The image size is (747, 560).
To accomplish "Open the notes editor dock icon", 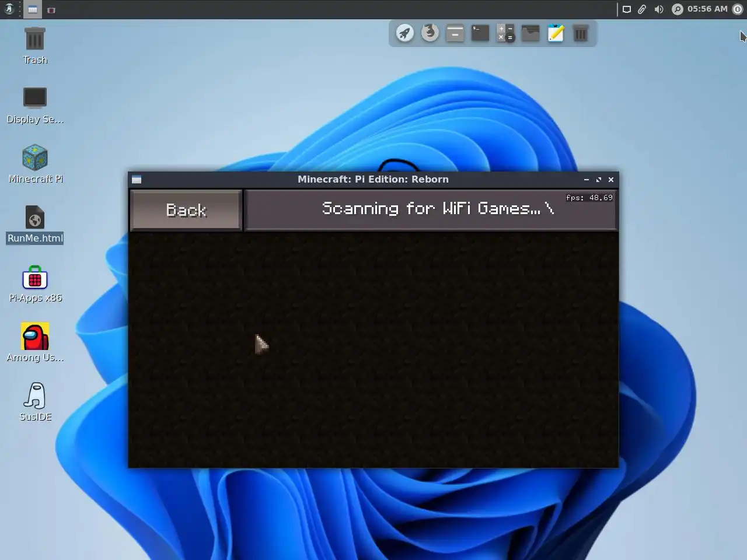I will [556, 33].
